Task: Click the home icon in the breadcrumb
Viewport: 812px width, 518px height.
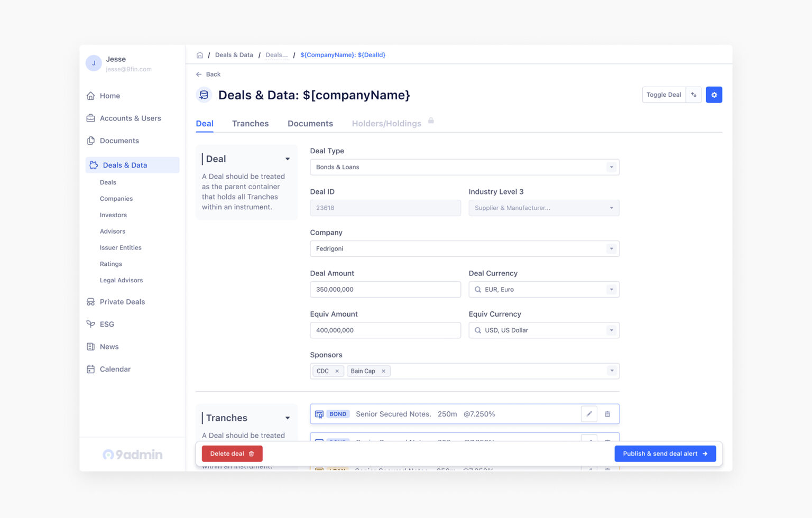Action: [x=200, y=55]
